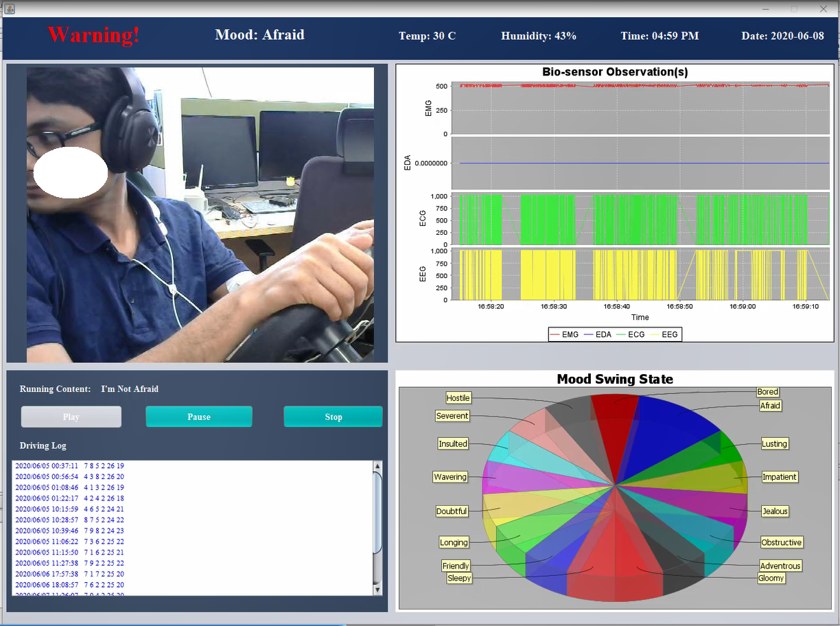Click the Adventrous pie label
The width and height of the screenshot is (840, 626).
(780, 566)
